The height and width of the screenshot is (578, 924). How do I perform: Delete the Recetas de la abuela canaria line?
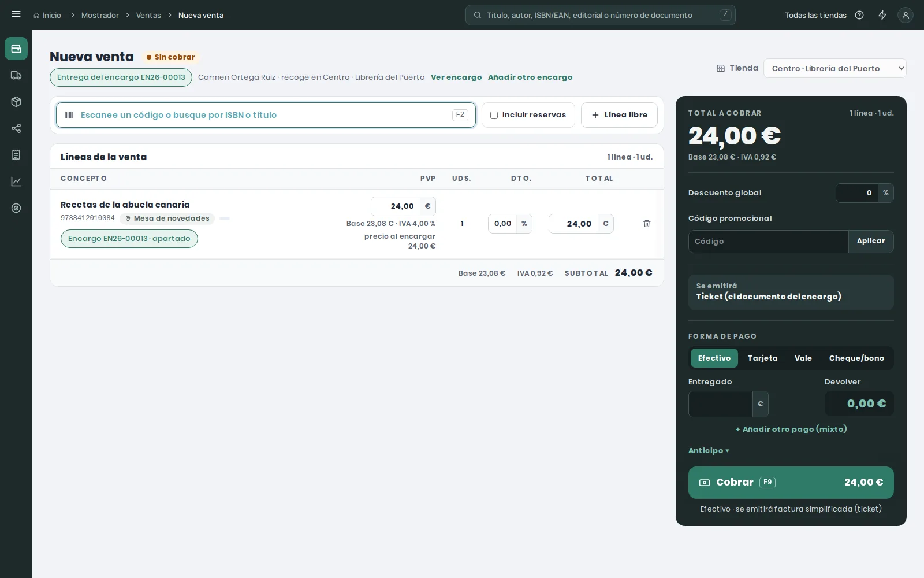point(647,224)
